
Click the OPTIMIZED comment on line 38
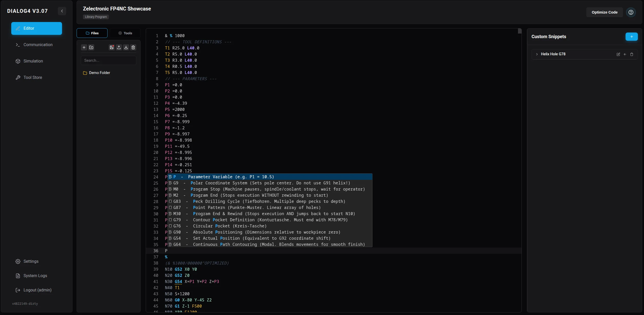coord(197,263)
